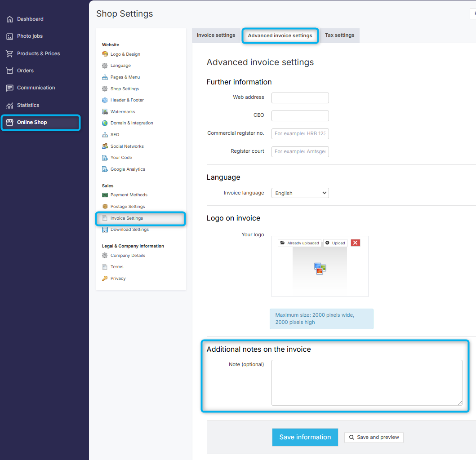Open the Communication menu item
476x460 pixels.
point(36,88)
